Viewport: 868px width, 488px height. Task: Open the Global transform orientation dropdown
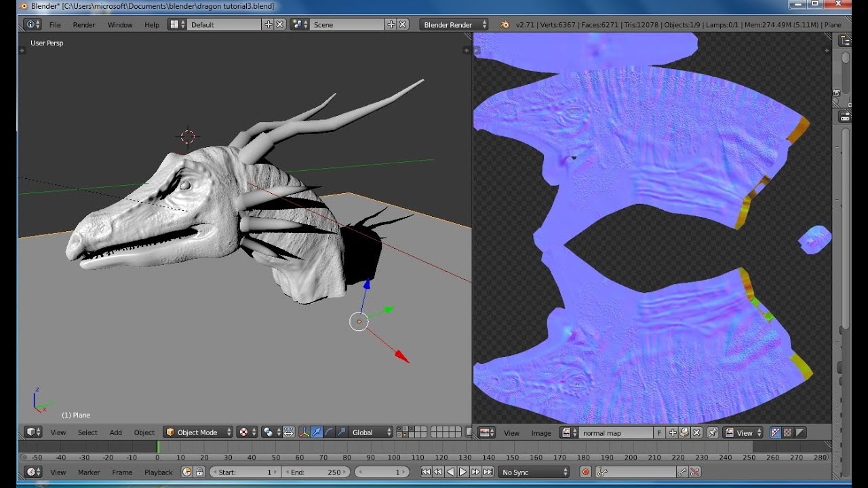click(370, 432)
